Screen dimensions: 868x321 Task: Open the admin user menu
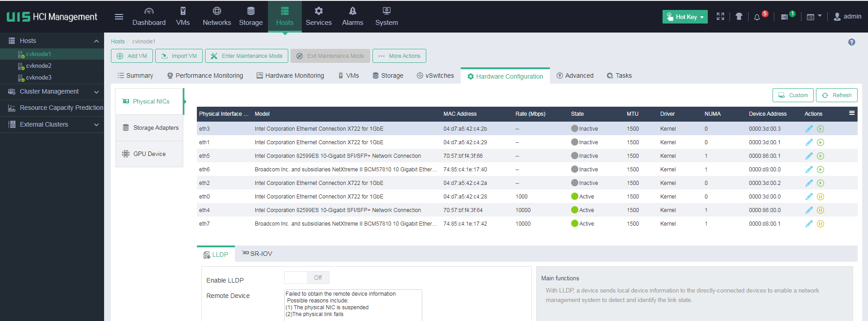click(x=847, y=17)
